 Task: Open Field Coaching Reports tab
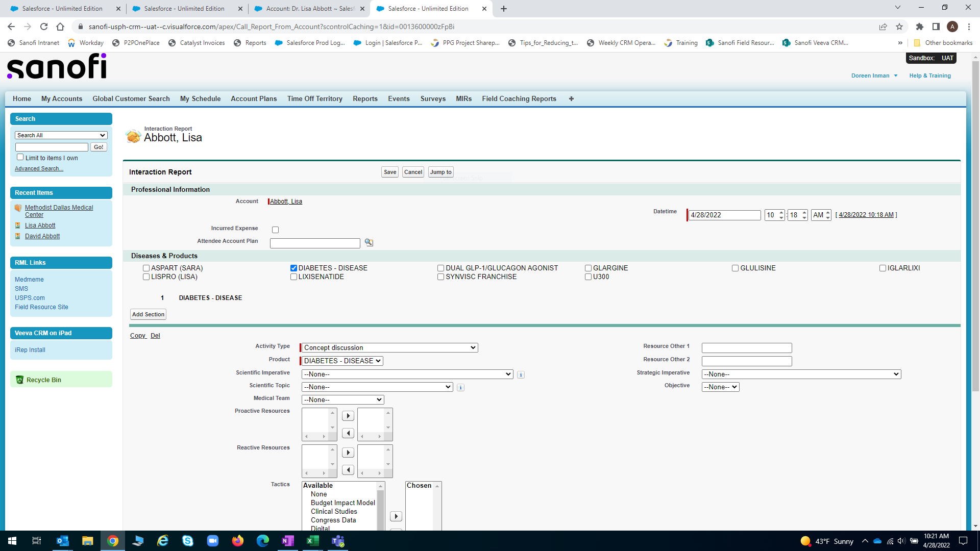pos(519,99)
